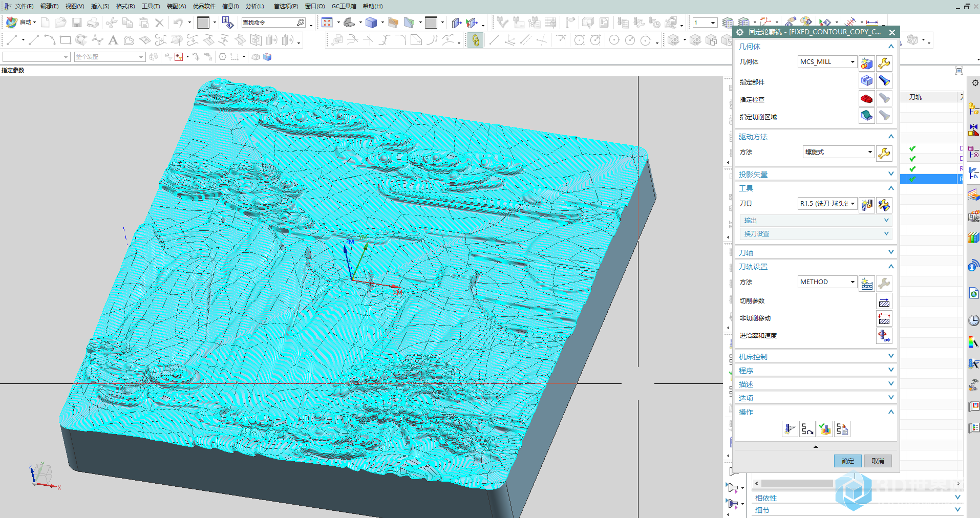
Task: Click the 指定检查 specify check icon
Action: (x=866, y=98)
